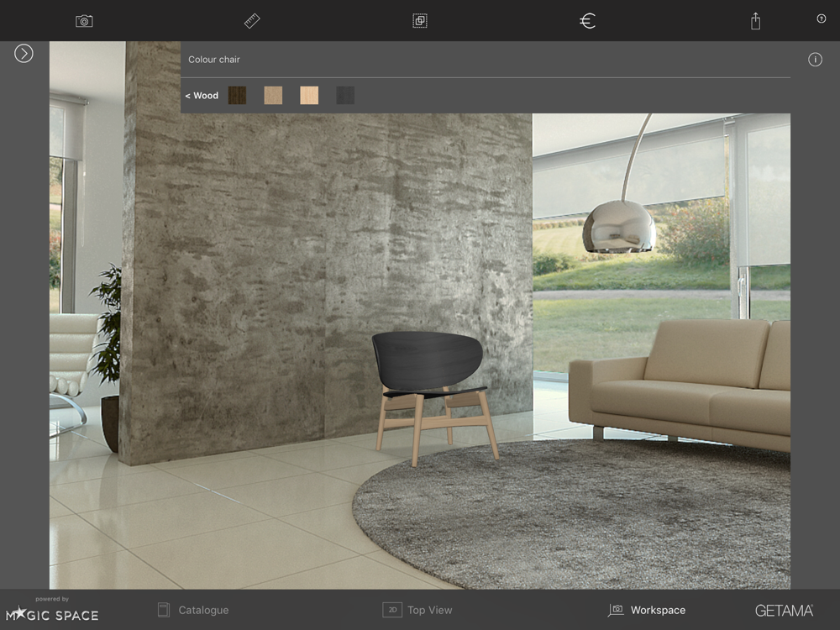Choose the black wood swatch
The height and width of the screenshot is (630, 840).
(x=345, y=96)
